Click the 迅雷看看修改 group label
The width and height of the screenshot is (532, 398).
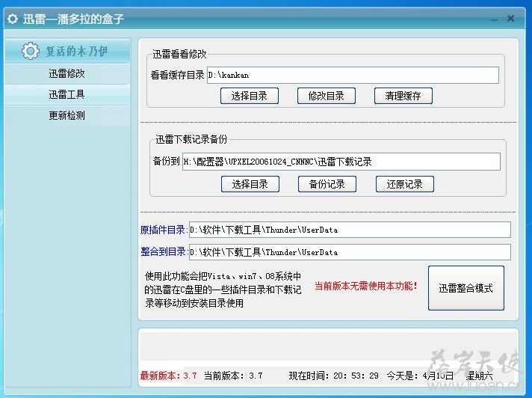tap(179, 54)
